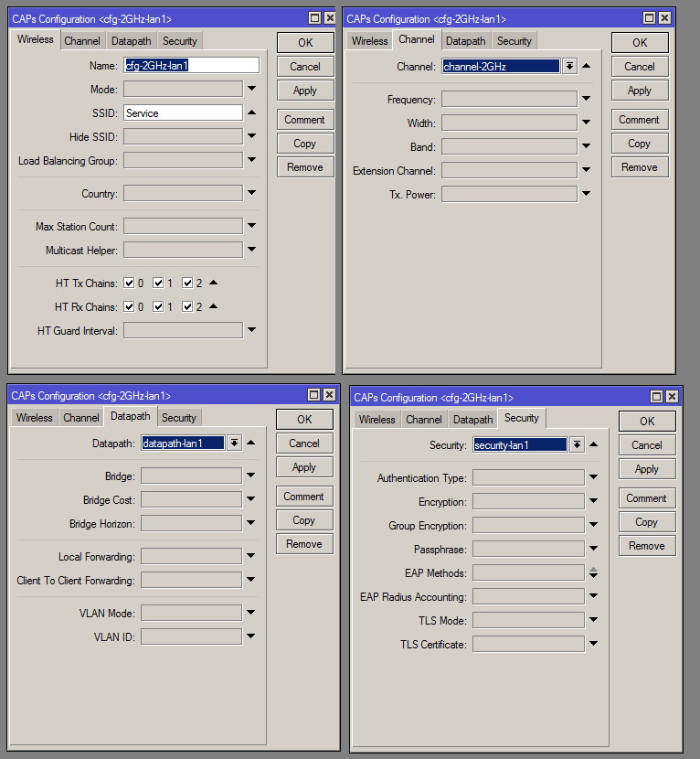Click Remove in the Channel tab window
Viewport: 700px width, 759px height.
click(x=640, y=167)
